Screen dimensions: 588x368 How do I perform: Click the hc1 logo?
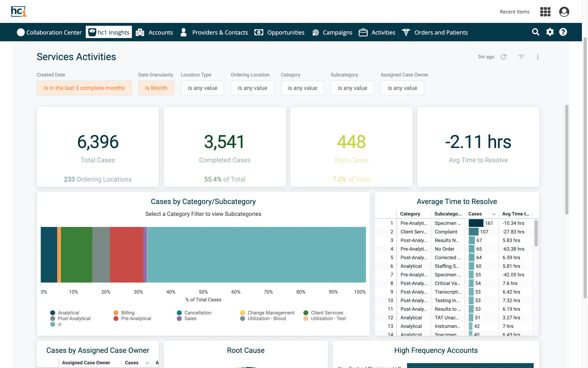(x=19, y=11)
